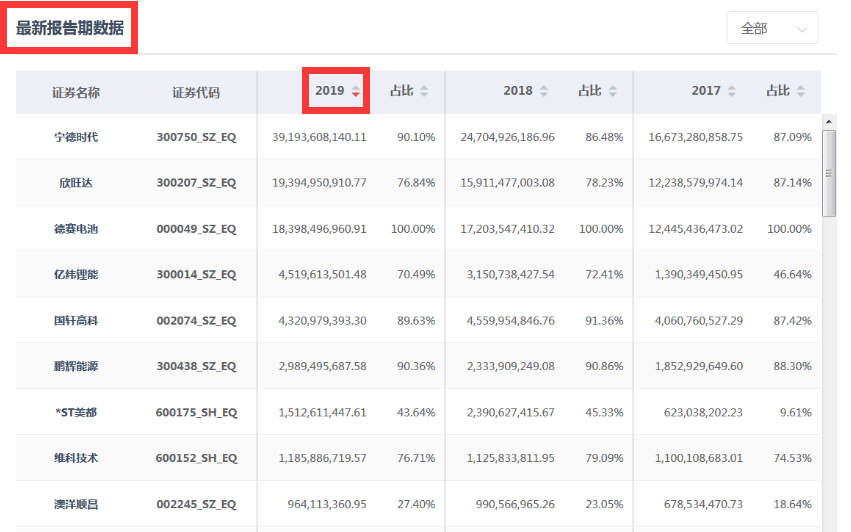Viewport: 851px width, 532px height.
Task: Sort the 占比 column following 2019
Action: [x=424, y=91]
